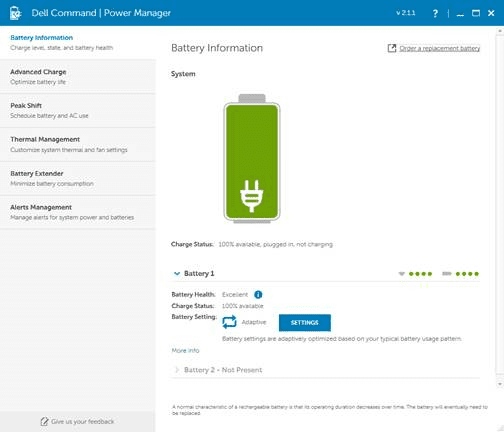This screenshot has height=432, width=504.
Task: Click the More Info link
Action: (x=185, y=351)
